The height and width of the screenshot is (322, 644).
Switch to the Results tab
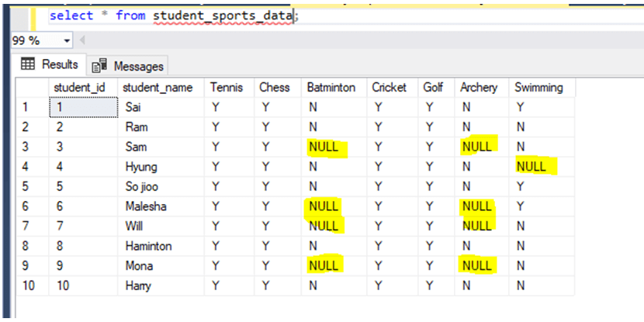click(50, 64)
